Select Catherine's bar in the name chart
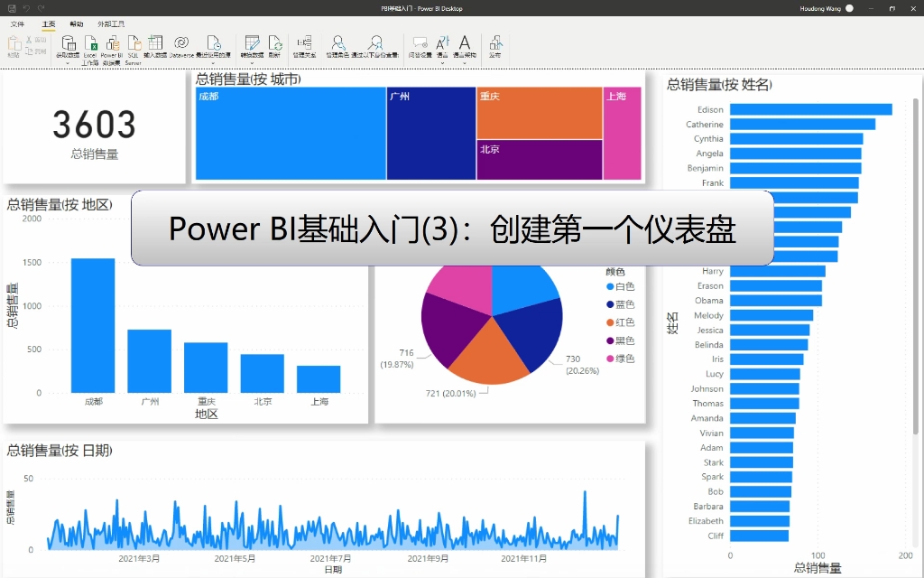This screenshot has height=578, width=924. point(802,125)
